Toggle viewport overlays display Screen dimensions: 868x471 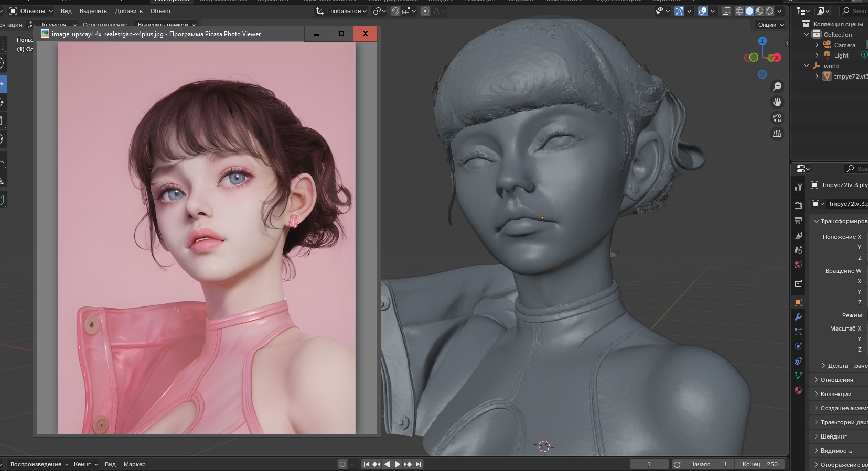point(703,11)
